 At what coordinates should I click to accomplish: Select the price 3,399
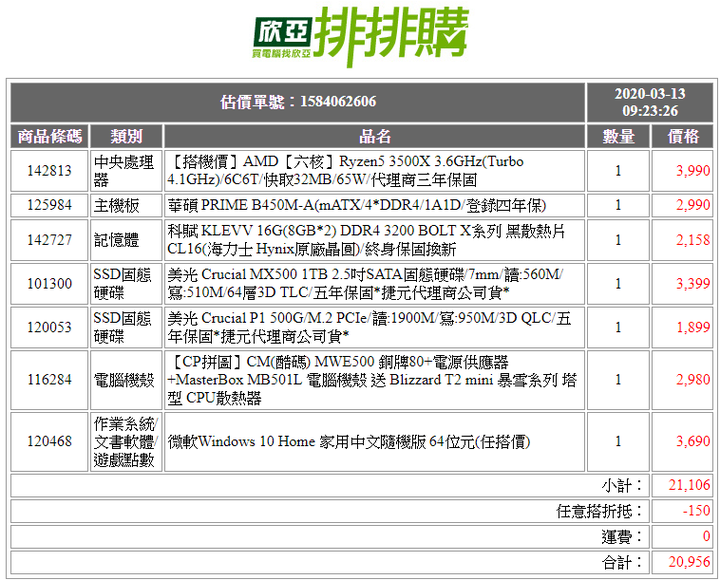tap(693, 283)
